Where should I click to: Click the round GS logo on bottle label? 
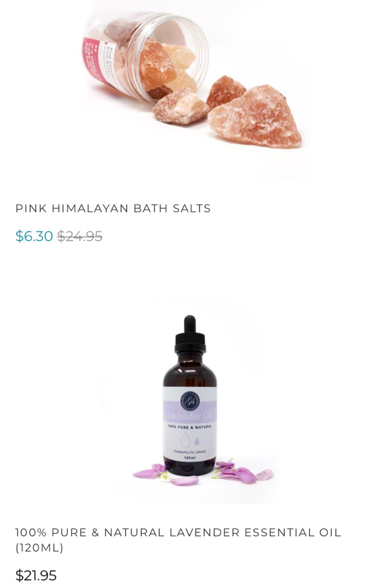coord(189,401)
